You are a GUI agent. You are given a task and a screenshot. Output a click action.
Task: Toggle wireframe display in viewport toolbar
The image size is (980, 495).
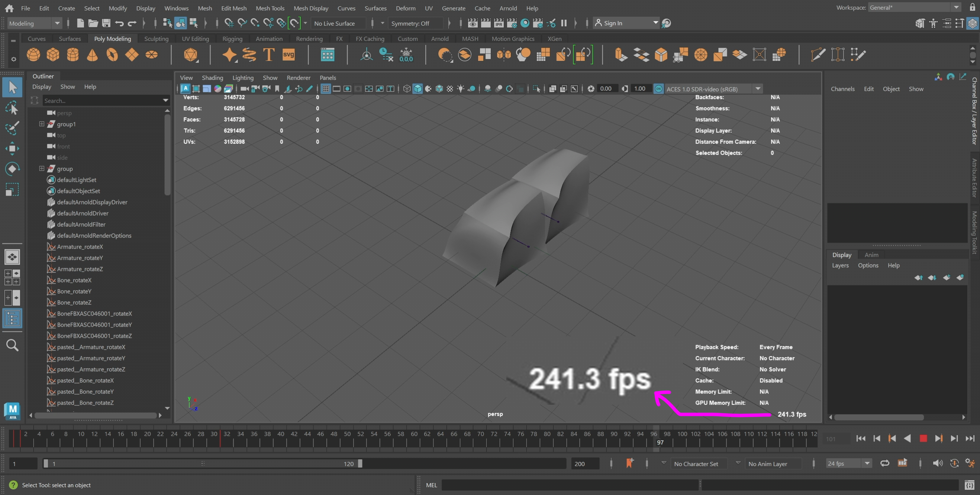(407, 89)
